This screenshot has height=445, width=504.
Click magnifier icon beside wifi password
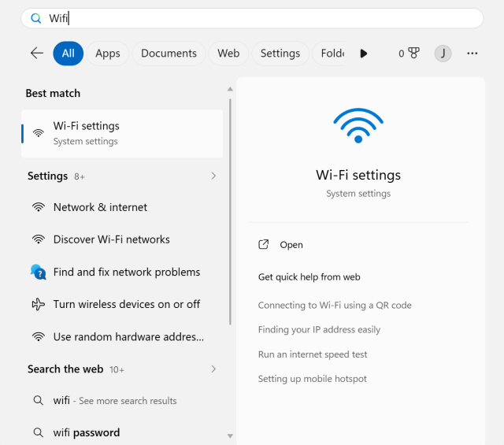pos(39,432)
